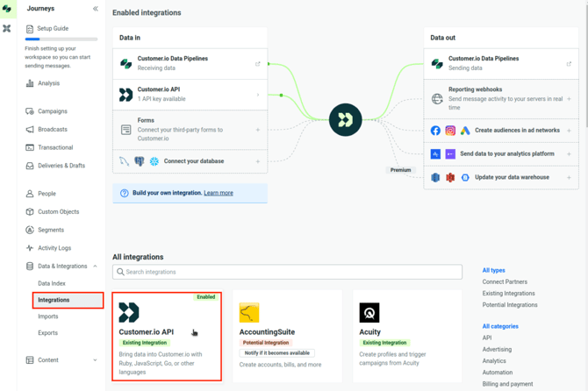
Task: Click the Setup Guide progress bar
Action: pos(61,39)
